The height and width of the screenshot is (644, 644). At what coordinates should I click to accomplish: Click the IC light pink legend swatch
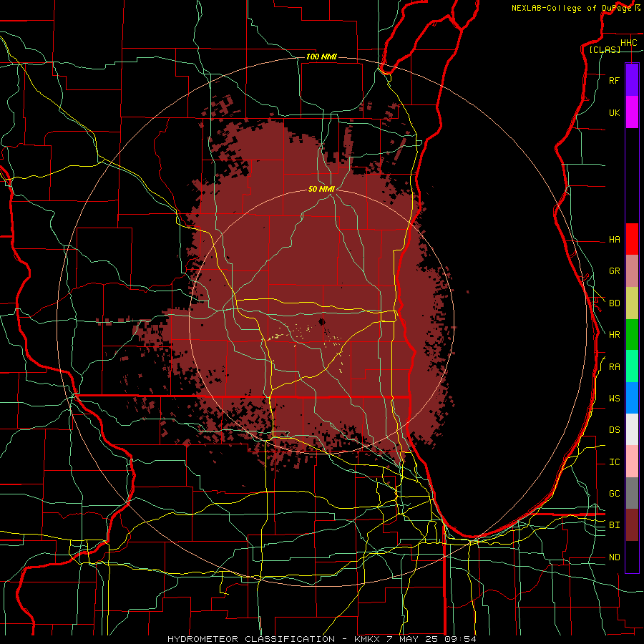coord(632,462)
